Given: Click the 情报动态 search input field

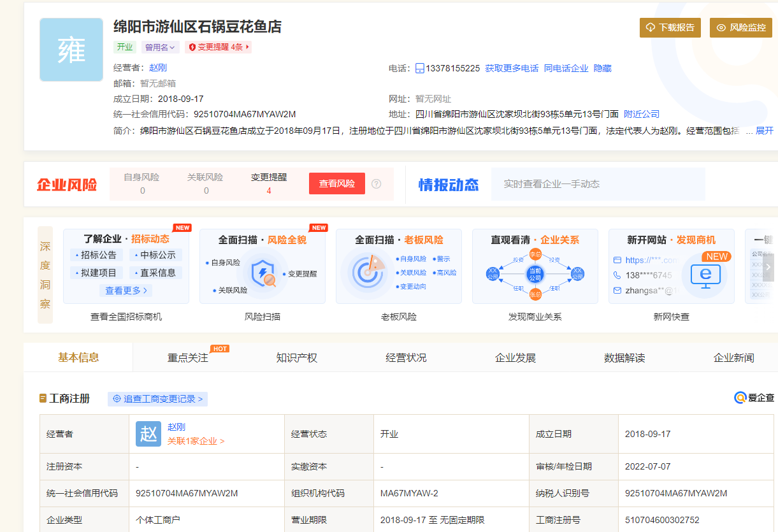Looking at the screenshot, I should point(598,184).
